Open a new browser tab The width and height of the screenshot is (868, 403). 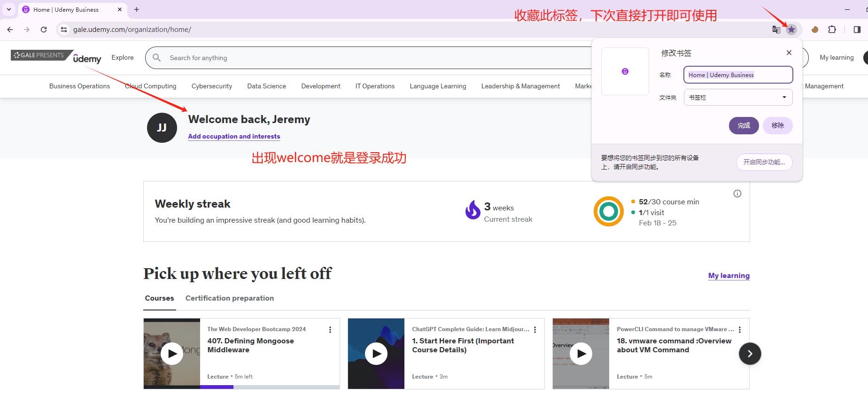coord(137,9)
